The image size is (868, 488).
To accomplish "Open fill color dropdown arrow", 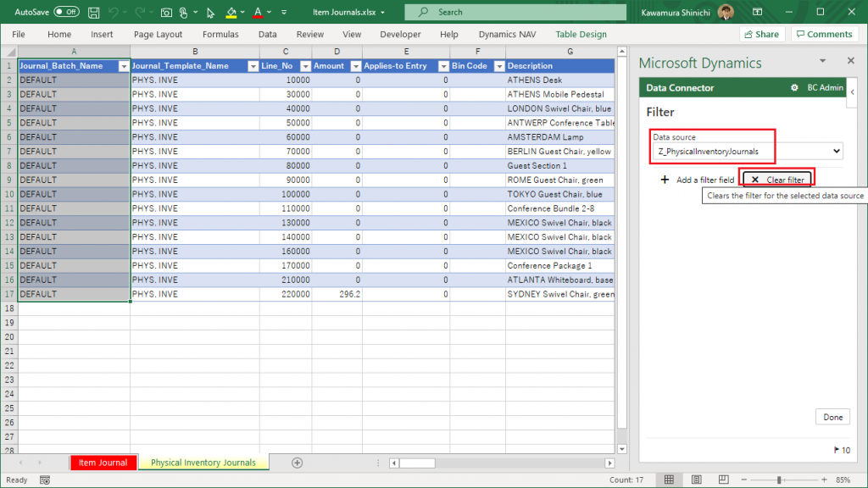I will (x=242, y=12).
